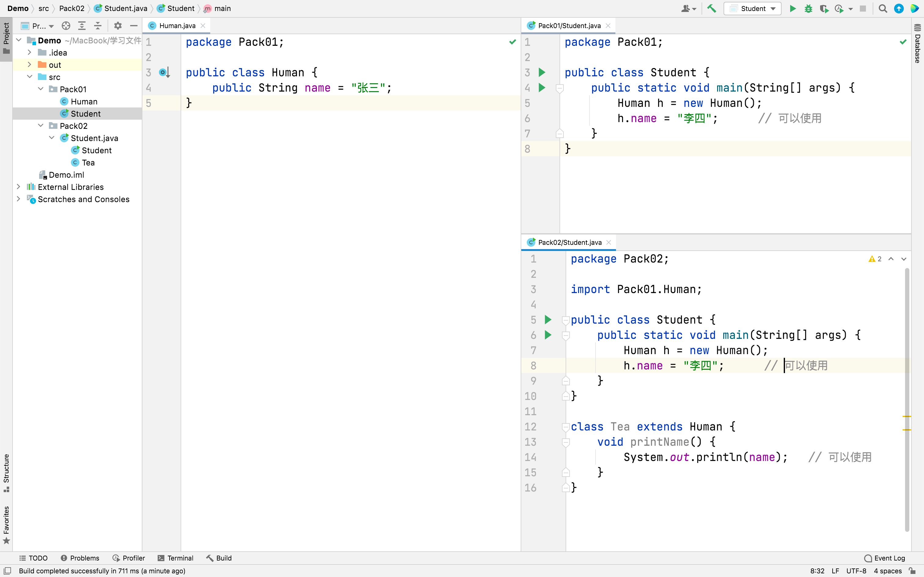Switch to the Human.java editor tab
Image resolution: width=924 pixels, height=577 pixels.
coord(177,26)
